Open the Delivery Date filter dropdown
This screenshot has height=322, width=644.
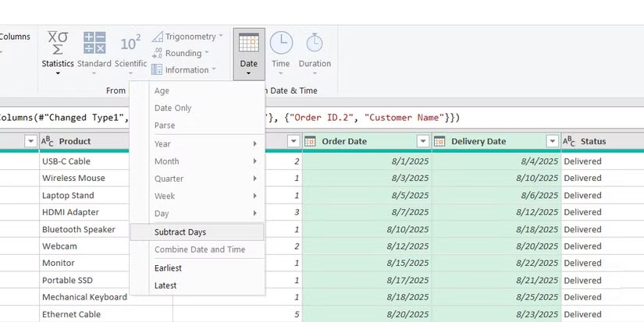pos(551,141)
